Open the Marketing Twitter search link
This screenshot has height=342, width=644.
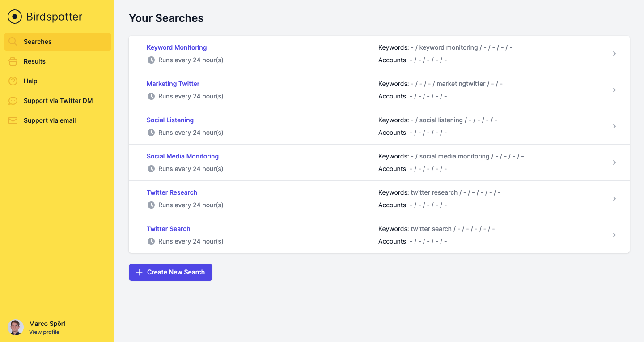pyautogui.click(x=173, y=83)
